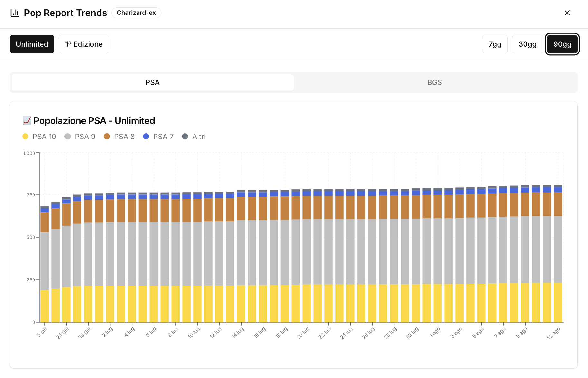The height and width of the screenshot is (378, 588).
Task: Click the gray PSA 9 legend dot
Action: click(x=67, y=137)
